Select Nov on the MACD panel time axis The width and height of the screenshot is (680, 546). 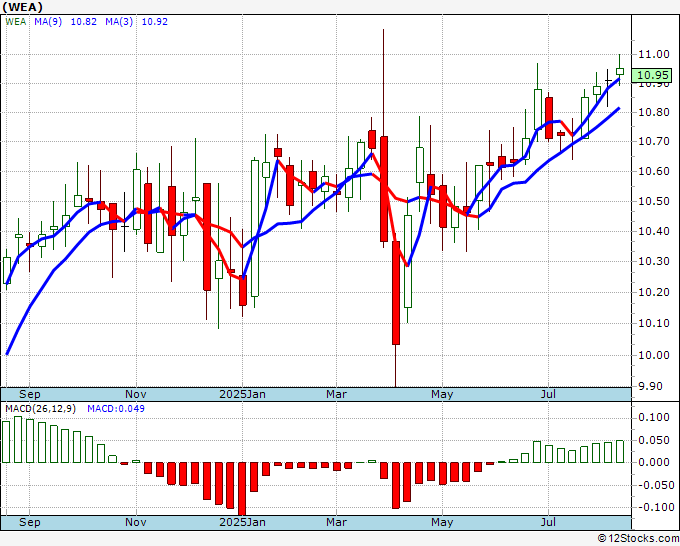tap(136, 522)
